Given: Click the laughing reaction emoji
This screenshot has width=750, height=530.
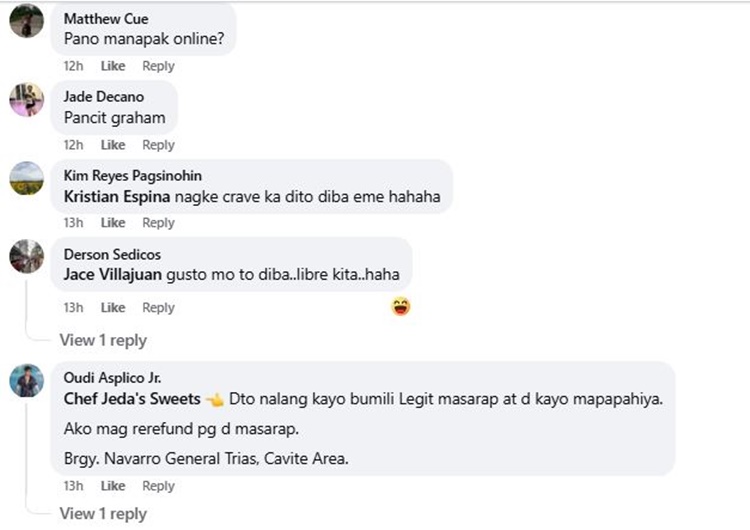Looking at the screenshot, I should point(401,307).
